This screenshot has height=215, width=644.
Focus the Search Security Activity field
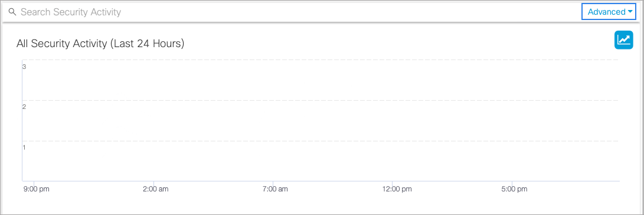point(292,12)
